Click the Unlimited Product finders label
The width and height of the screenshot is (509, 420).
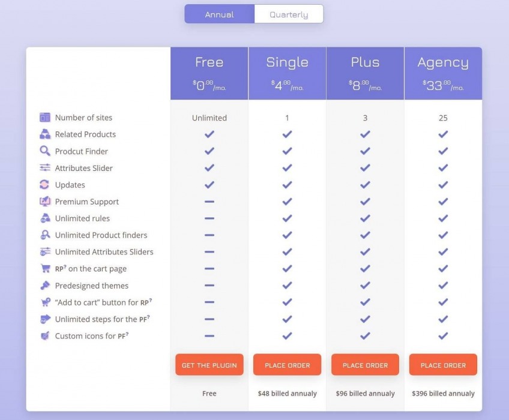point(101,235)
